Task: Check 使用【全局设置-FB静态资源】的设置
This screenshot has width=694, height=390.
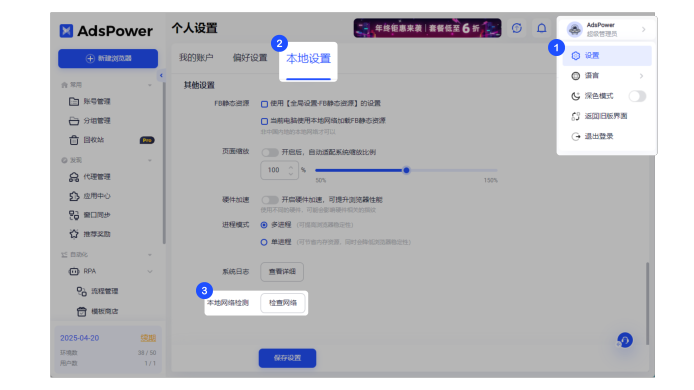Action: point(264,104)
